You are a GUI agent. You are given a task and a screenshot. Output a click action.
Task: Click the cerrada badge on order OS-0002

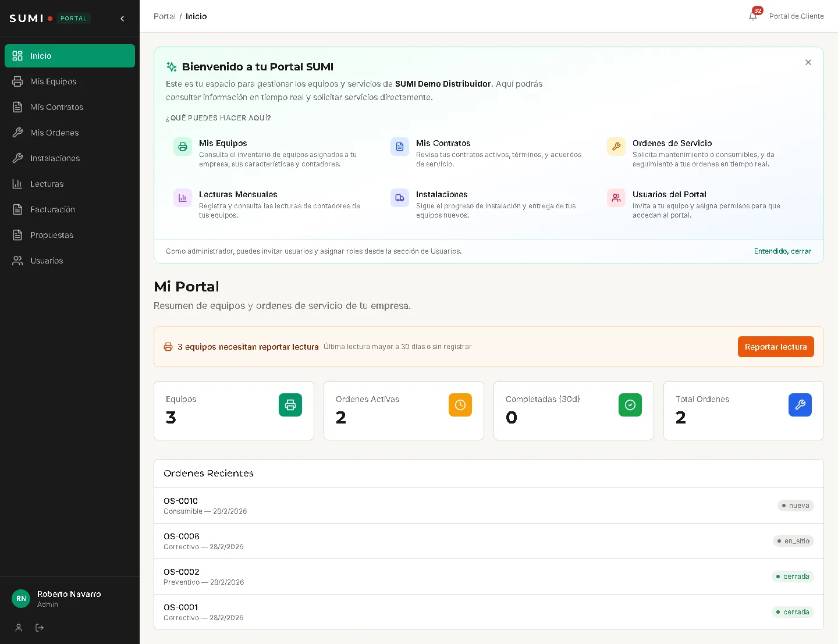point(793,577)
